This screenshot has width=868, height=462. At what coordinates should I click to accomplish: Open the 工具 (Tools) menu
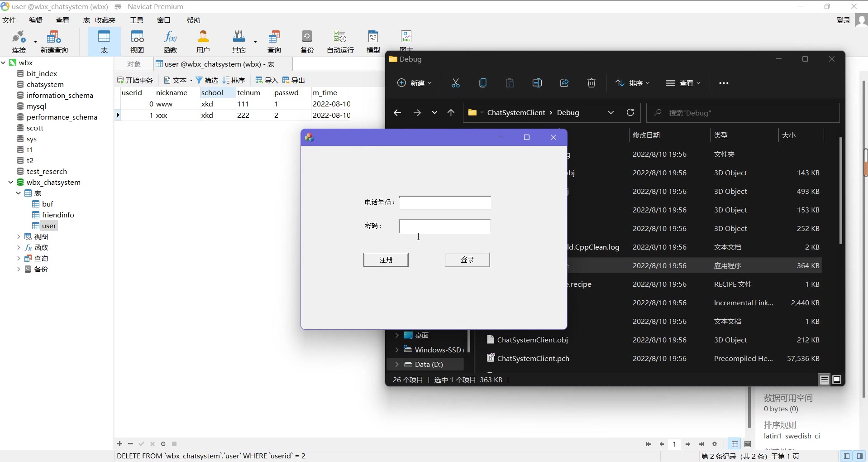tap(137, 20)
